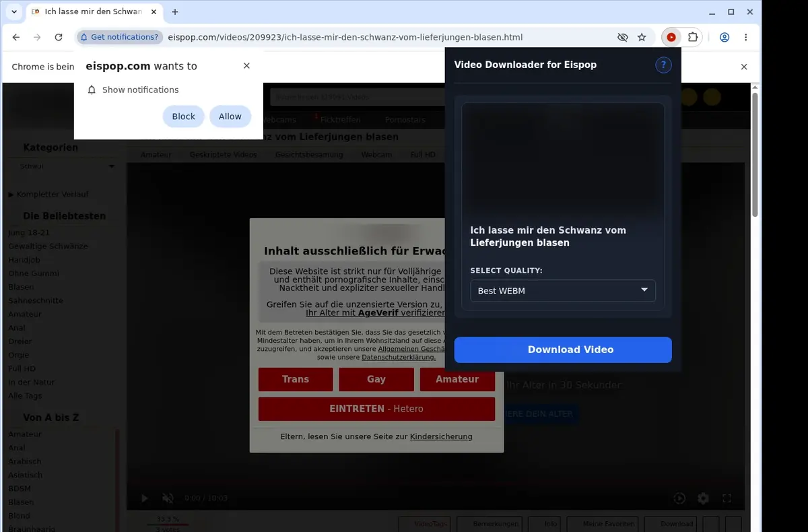Click the Get notifications chip
The image size is (808, 532).
120,38
